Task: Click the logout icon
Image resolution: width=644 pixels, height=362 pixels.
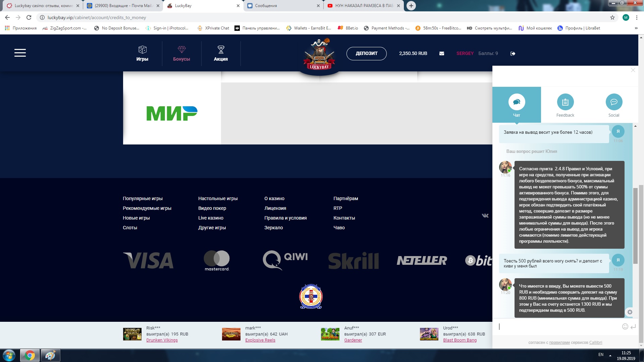Action: (x=513, y=54)
